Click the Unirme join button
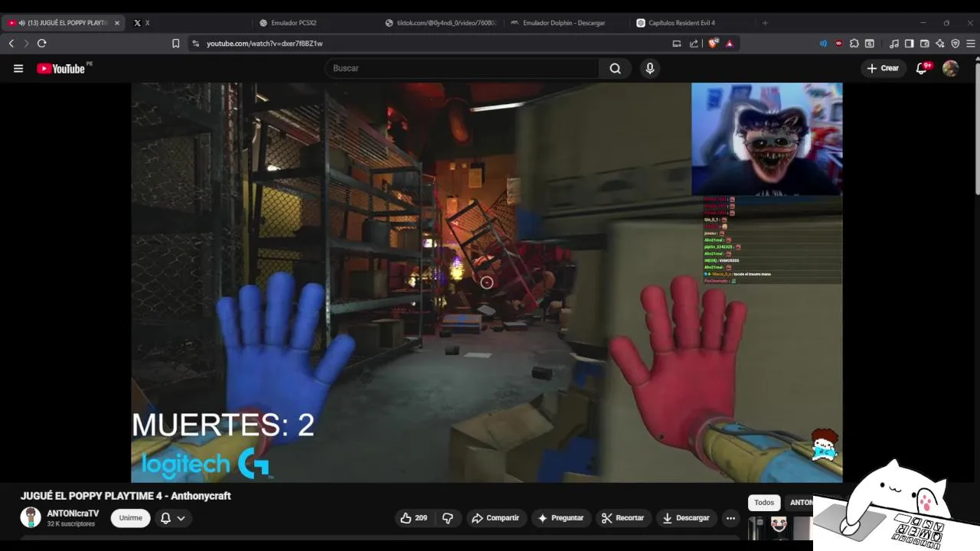The height and width of the screenshot is (551, 980). pyautogui.click(x=130, y=518)
